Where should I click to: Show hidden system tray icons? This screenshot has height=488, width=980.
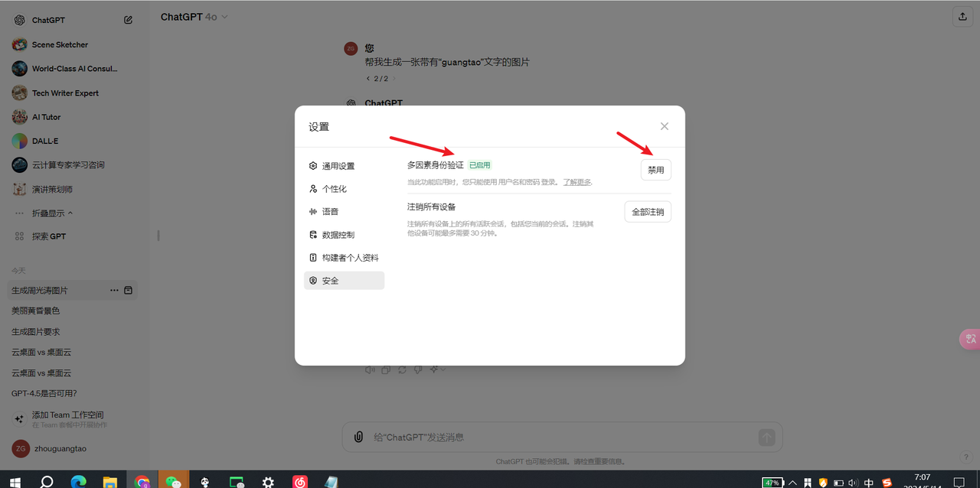click(793, 483)
